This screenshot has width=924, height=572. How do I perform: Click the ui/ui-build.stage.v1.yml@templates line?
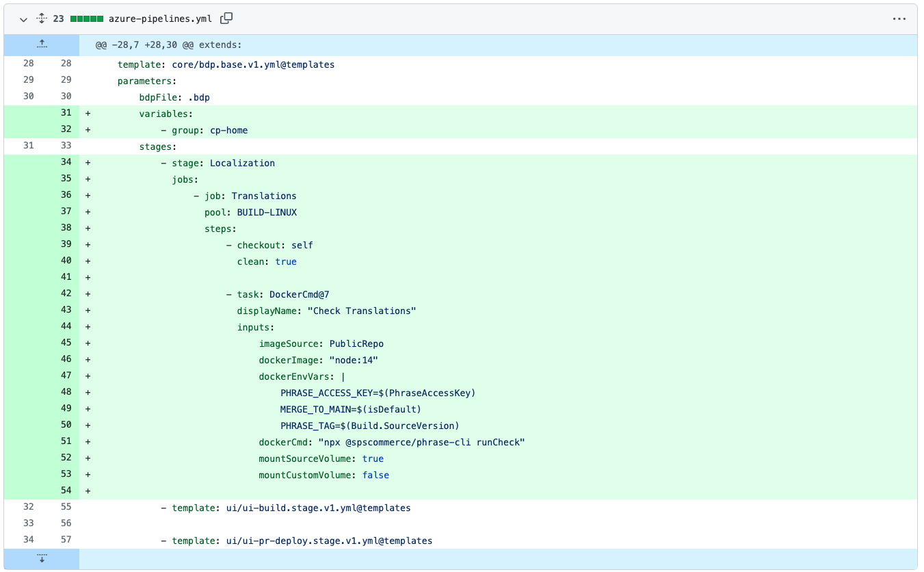point(285,508)
